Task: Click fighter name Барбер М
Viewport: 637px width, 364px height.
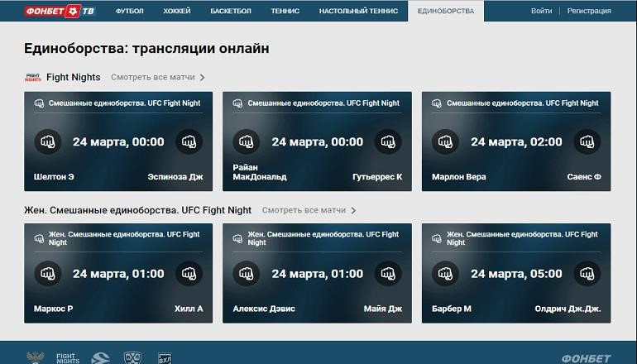Action: [x=452, y=309]
